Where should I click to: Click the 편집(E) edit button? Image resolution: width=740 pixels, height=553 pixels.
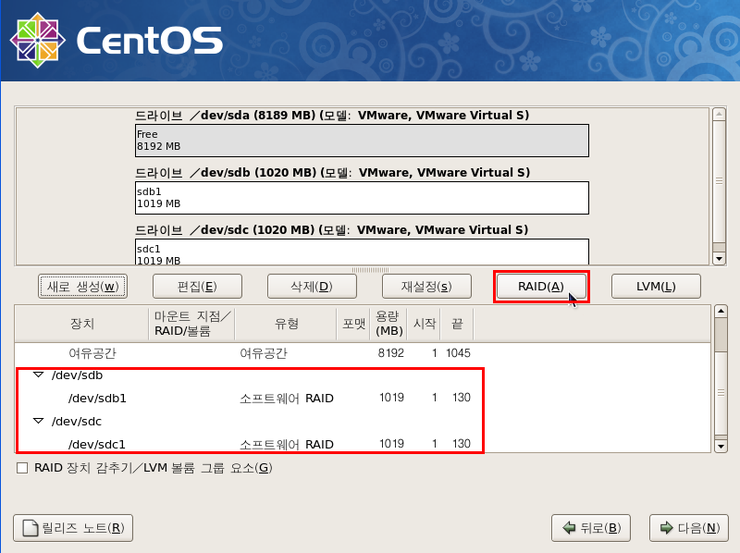coord(197,286)
